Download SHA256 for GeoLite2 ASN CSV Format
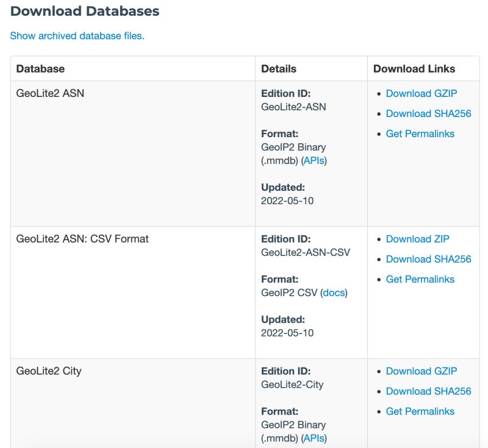The height and width of the screenshot is (448, 488). point(428,259)
